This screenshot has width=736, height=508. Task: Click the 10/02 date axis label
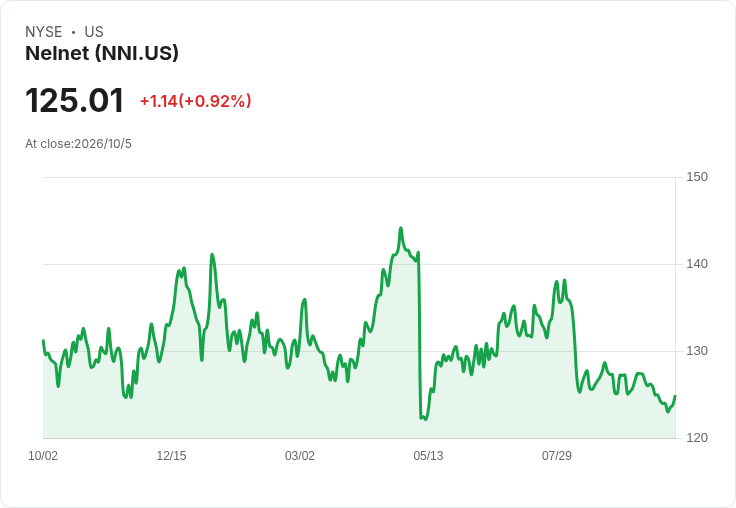[43, 456]
